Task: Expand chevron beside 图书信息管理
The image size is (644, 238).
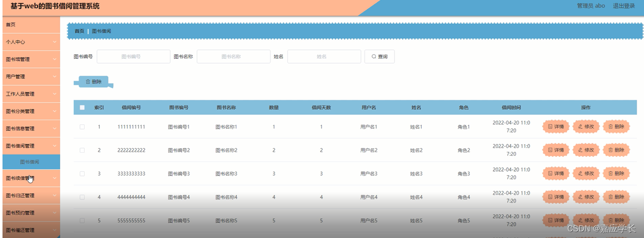Action: coord(54,128)
